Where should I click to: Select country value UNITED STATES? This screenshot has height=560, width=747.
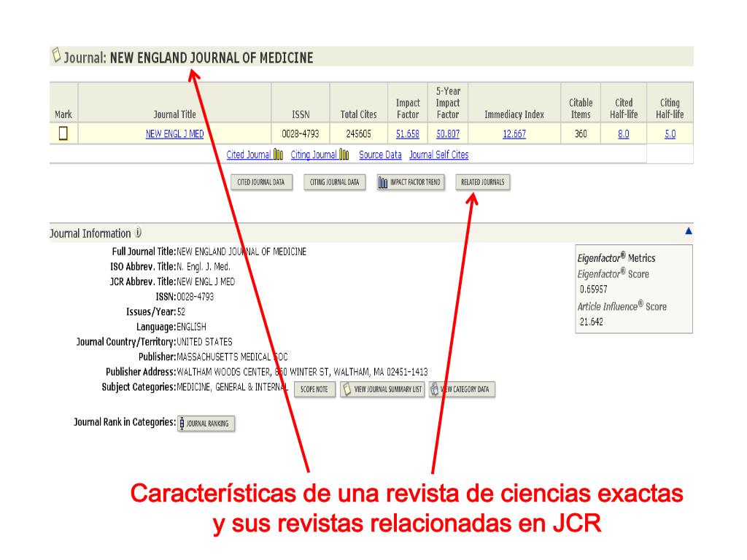point(204,341)
